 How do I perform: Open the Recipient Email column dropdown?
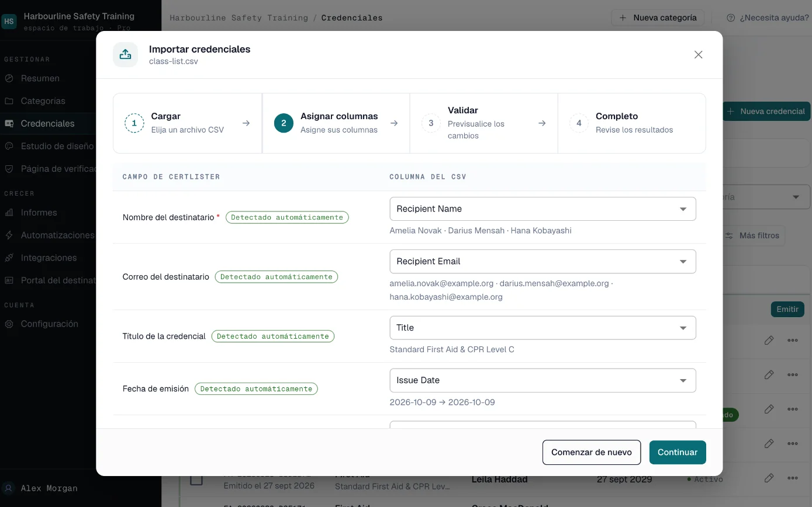tap(543, 262)
